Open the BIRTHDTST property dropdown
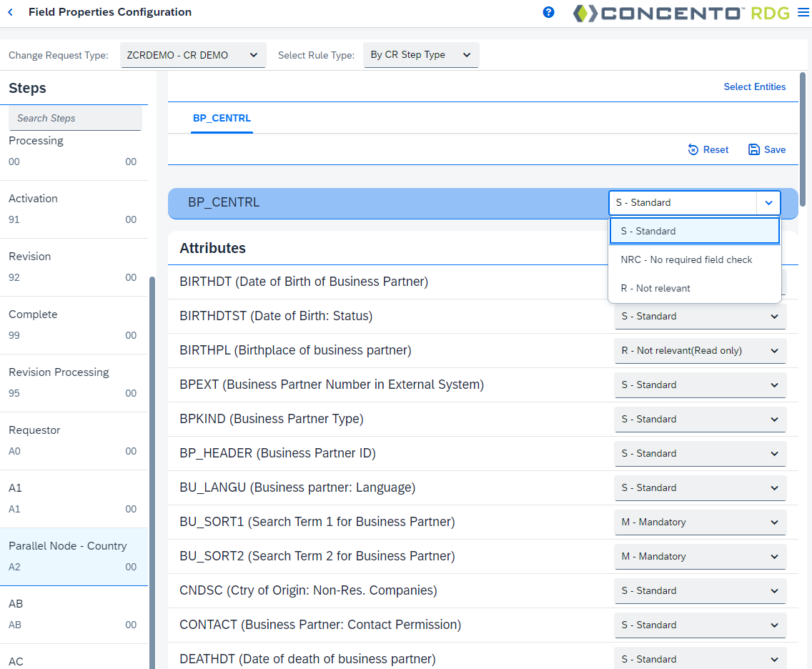Image resolution: width=812 pixels, height=669 pixels. [700, 317]
